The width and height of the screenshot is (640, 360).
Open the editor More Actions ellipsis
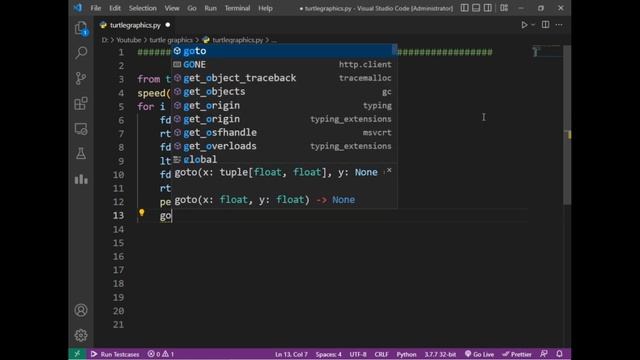point(559,25)
